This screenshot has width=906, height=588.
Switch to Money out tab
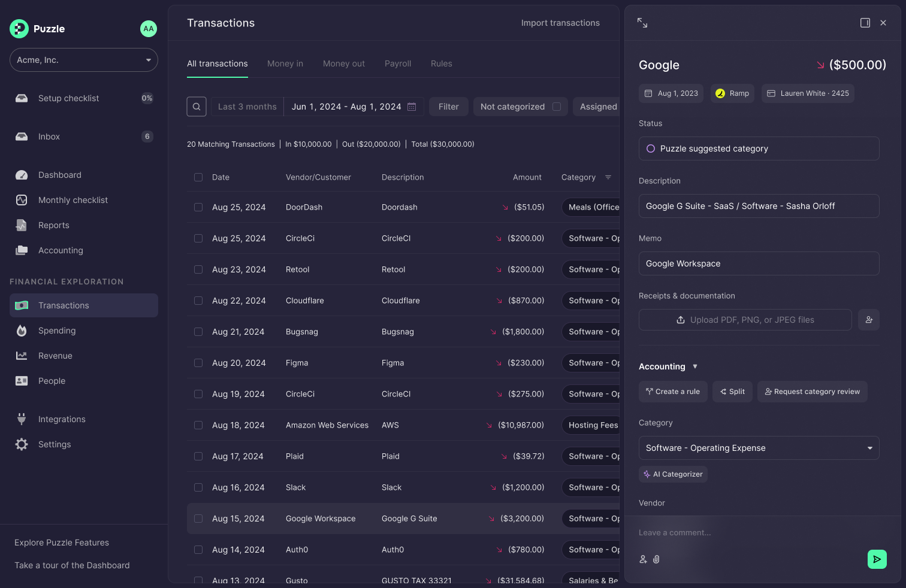(x=344, y=63)
